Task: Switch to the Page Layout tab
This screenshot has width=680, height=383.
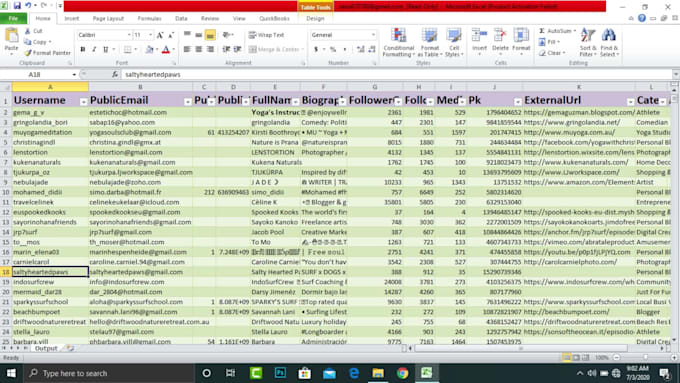Action: [x=108, y=19]
